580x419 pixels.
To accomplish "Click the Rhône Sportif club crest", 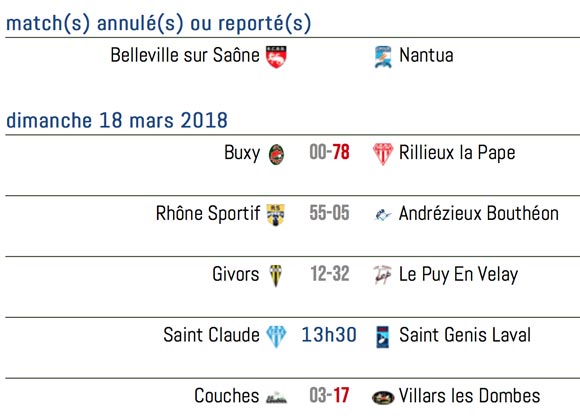I will [x=276, y=215].
